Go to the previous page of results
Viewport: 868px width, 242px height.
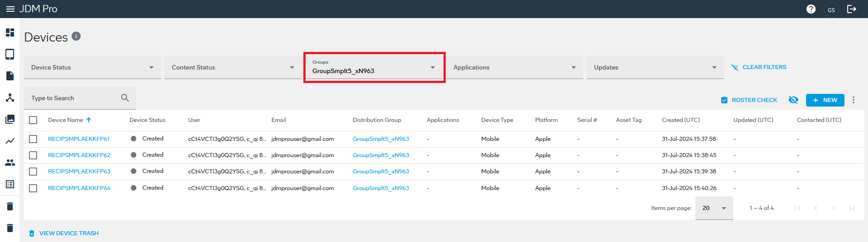tap(816, 208)
